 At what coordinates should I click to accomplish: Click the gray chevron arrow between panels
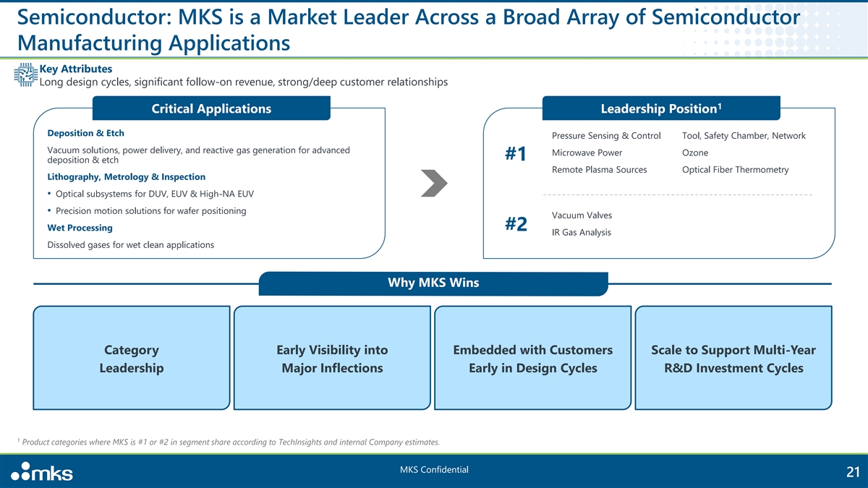(x=434, y=182)
